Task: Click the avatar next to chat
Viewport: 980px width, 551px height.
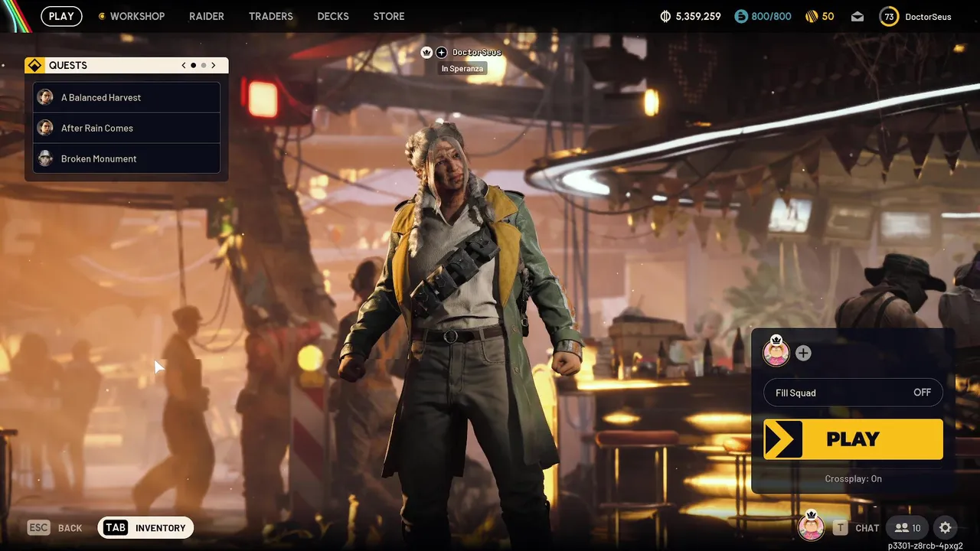Action: (x=811, y=526)
